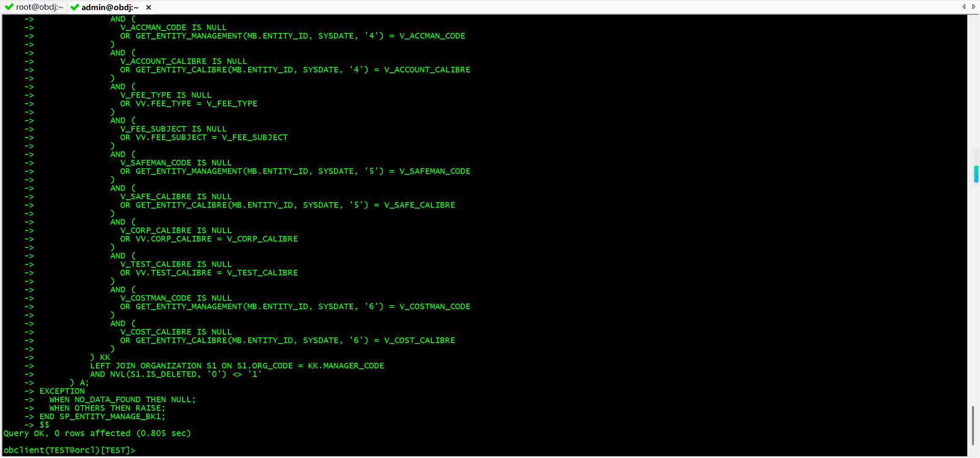Close the admin@obdj:~ tab
This screenshot has width=980, height=458.
pyautogui.click(x=148, y=8)
